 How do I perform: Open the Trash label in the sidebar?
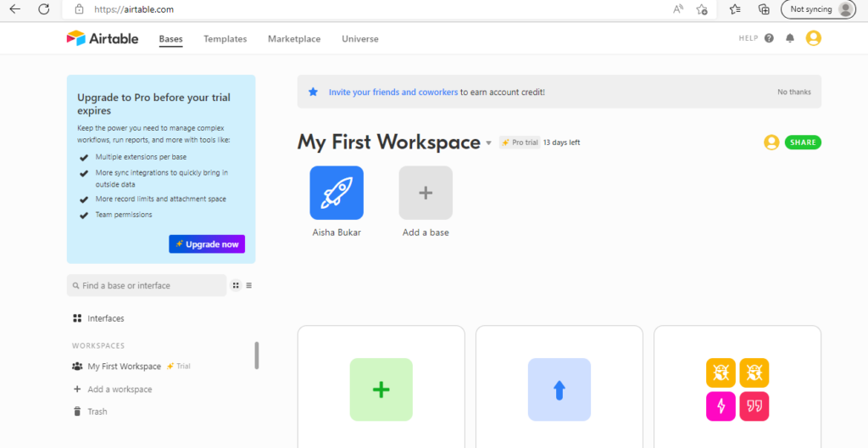point(97,412)
